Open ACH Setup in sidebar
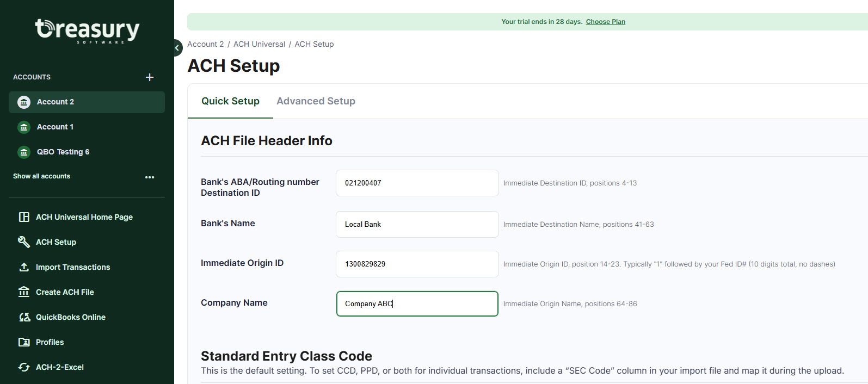The image size is (868, 384). click(x=56, y=242)
